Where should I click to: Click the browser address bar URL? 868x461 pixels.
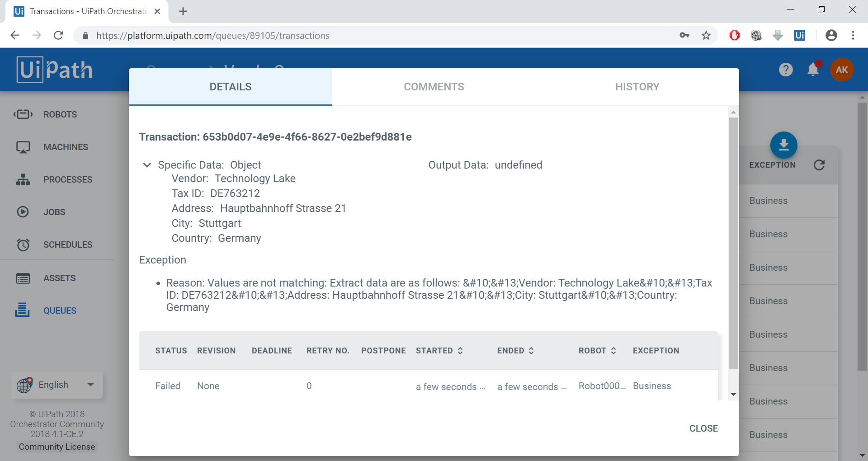point(212,35)
